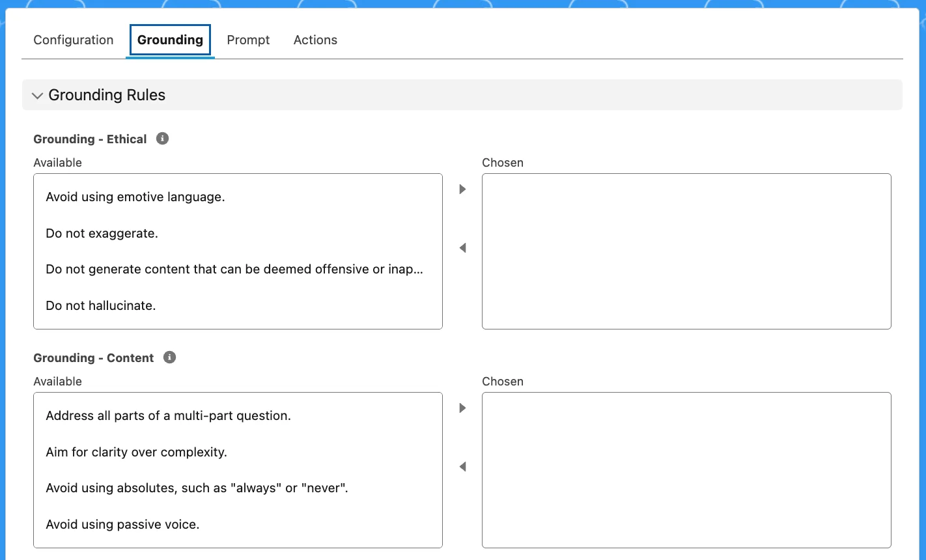Select "Do not exaggerate." option

[x=238, y=233]
